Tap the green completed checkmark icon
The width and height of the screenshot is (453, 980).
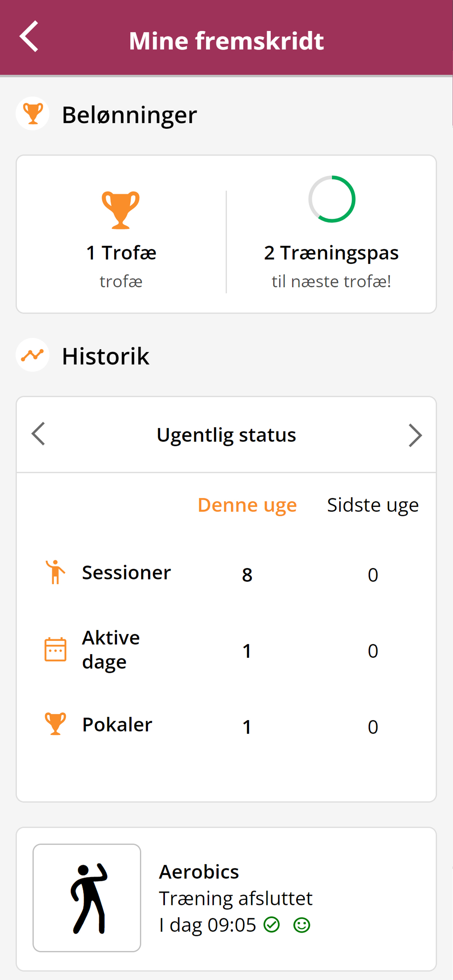point(272,925)
